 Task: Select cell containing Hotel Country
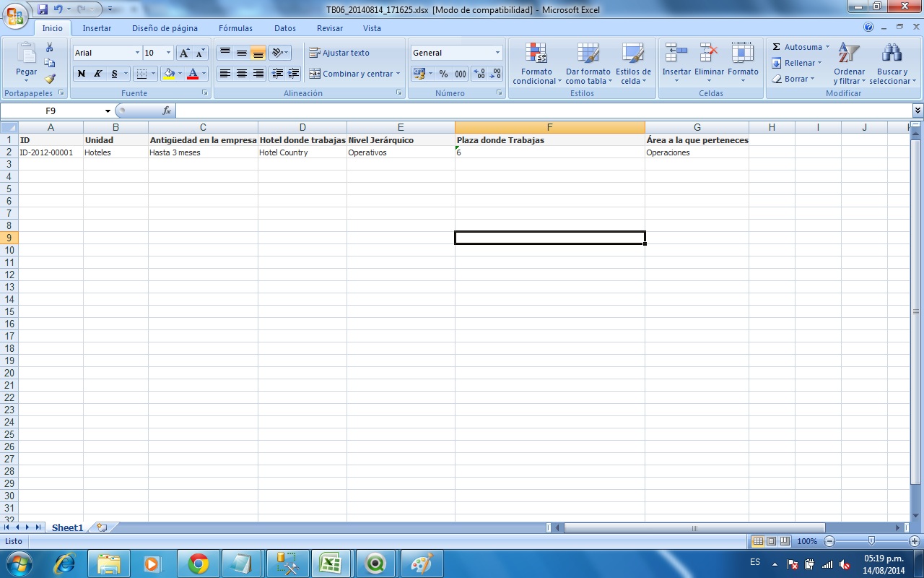(x=302, y=152)
